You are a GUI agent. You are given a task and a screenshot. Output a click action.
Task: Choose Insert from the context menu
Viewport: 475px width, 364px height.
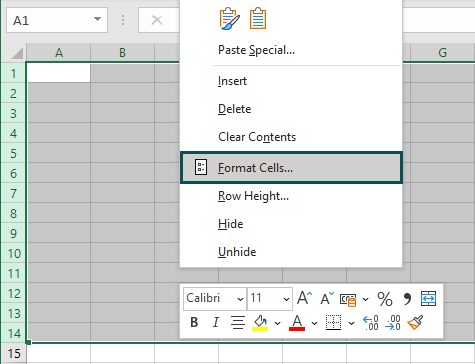click(x=232, y=81)
